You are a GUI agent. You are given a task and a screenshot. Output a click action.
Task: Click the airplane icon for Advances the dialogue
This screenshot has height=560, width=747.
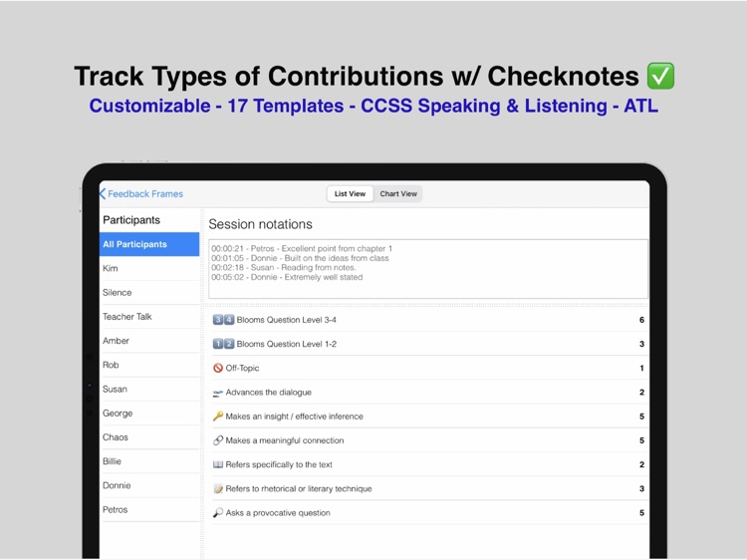click(x=218, y=393)
